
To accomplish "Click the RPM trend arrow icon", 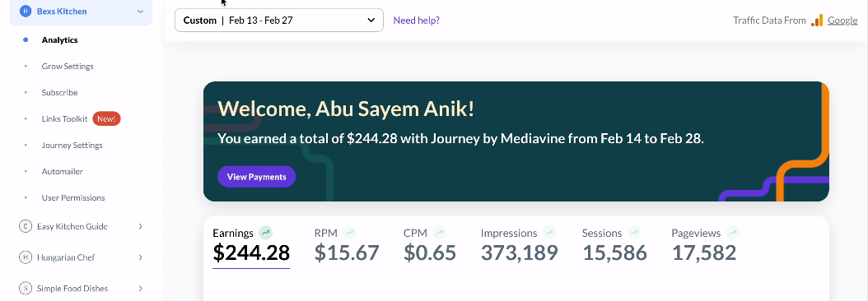I will pyautogui.click(x=349, y=233).
